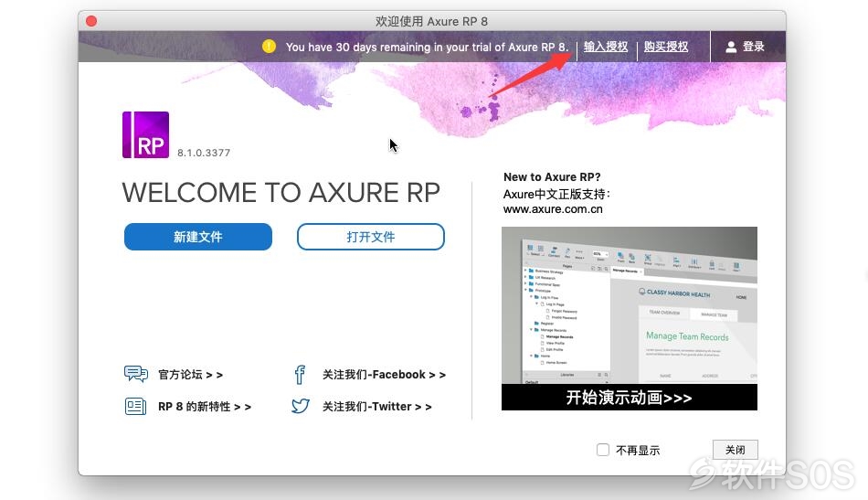Click the forum chat bubble icon
The image size is (868, 500).
[x=135, y=374]
